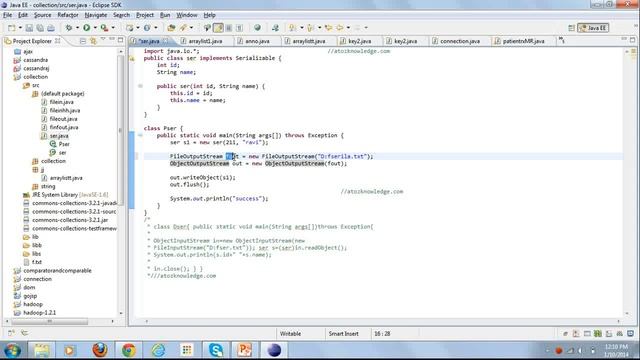Viewport: 640px width, 360px height.
Task: Open the Refactor menu
Action: pos(68,15)
